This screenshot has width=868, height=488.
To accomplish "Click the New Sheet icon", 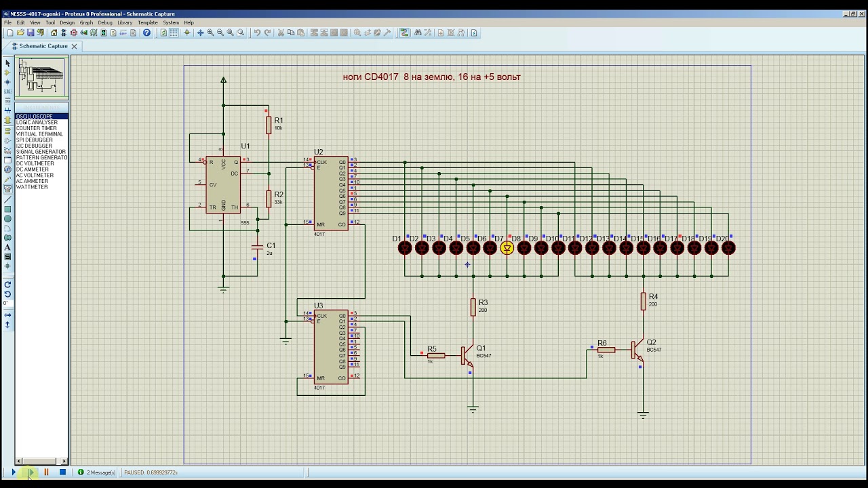I will click(441, 33).
